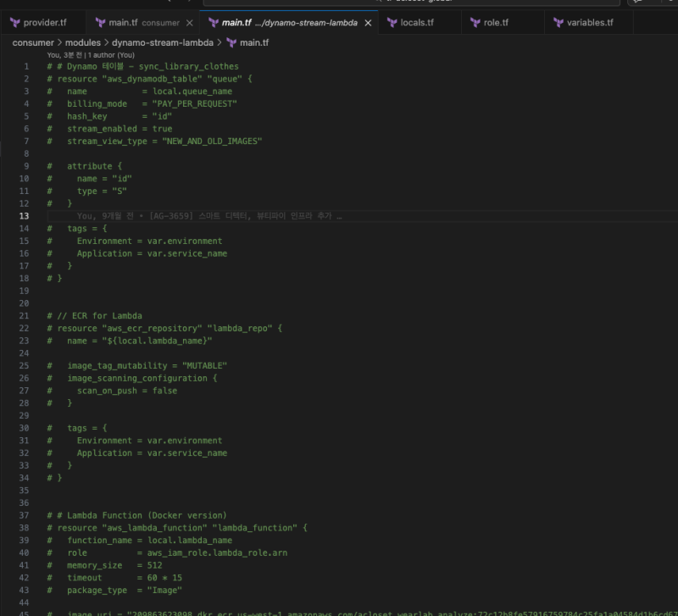Expand the dynamo-stream-lambda breadcrumb segment
This screenshot has height=616, width=678.
(164, 42)
